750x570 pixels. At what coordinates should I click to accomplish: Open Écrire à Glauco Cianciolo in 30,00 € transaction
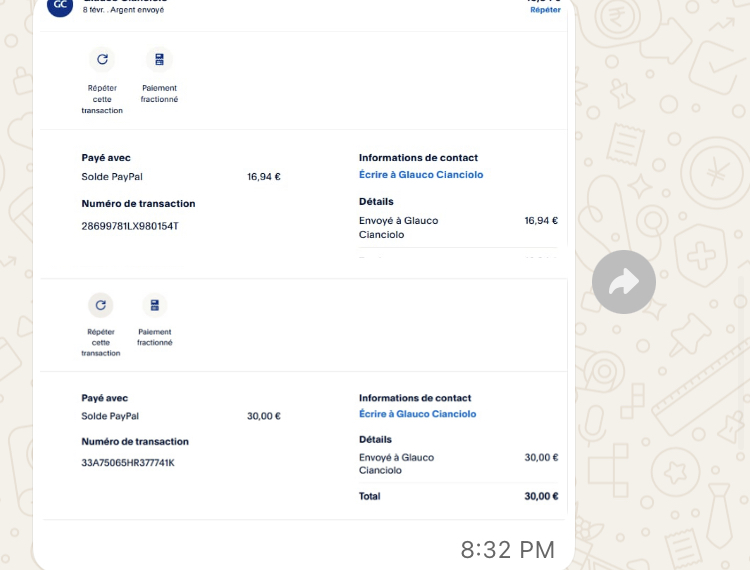coord(417,414)
